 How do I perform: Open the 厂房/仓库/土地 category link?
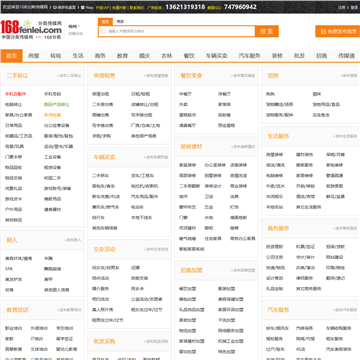tap(145, 126)
